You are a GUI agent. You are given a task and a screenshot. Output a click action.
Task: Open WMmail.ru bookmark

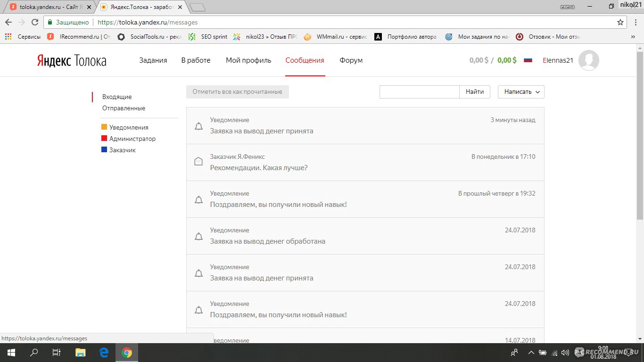tap(336, 37)
